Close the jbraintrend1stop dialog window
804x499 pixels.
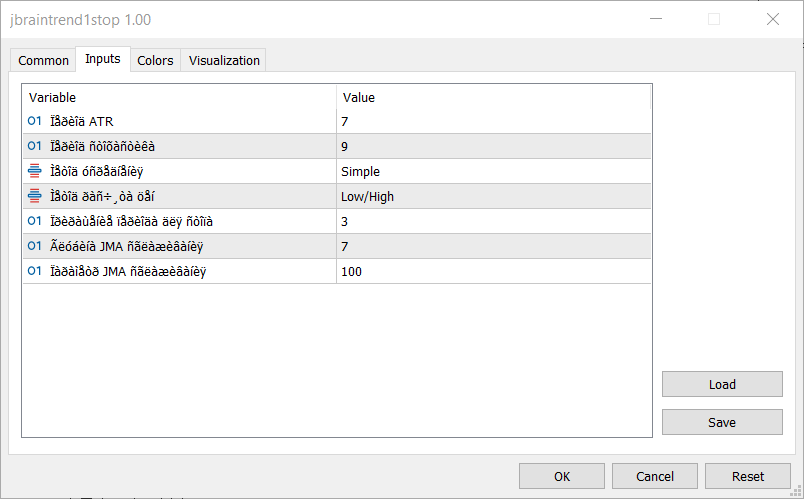coord(772,19)
